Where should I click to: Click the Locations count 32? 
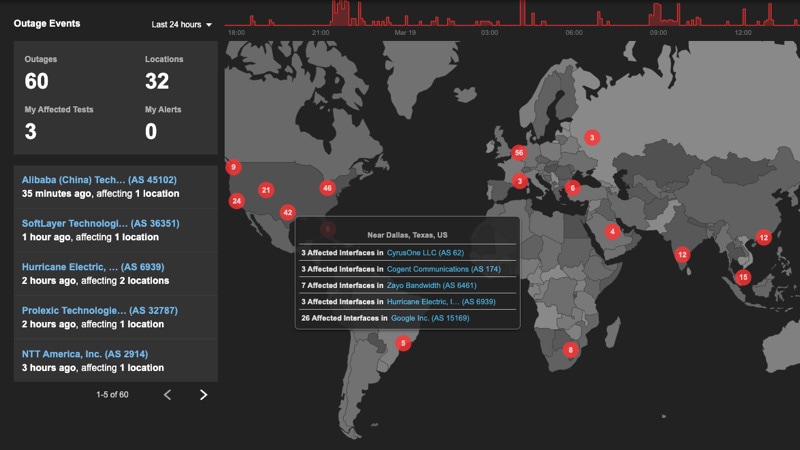coord(157,81)
